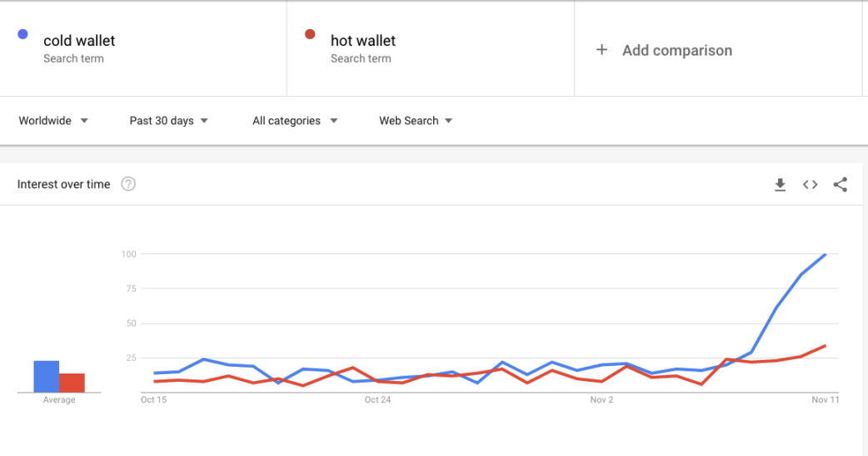Click the red dot beside hot wallet
Screen dimensions: 868x456
click(310, 34)
